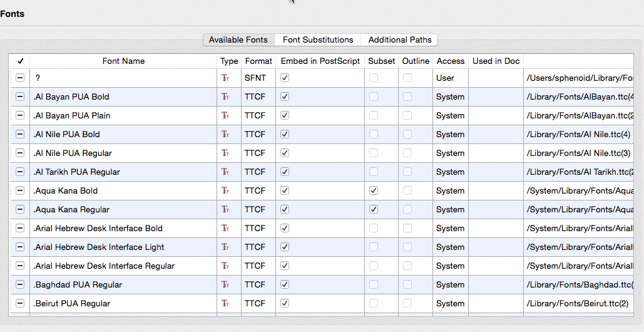Select the .Arial Hebrew Desk Interface Regular row
The width and height of the screenshot is (644, 332).
(x=104, y=266)
